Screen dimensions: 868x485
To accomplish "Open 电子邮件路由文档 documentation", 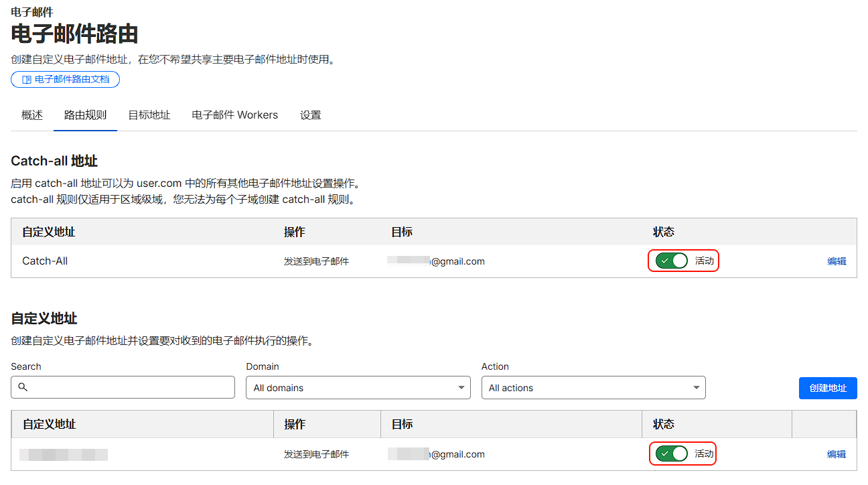I will click(x=65, y=79).
